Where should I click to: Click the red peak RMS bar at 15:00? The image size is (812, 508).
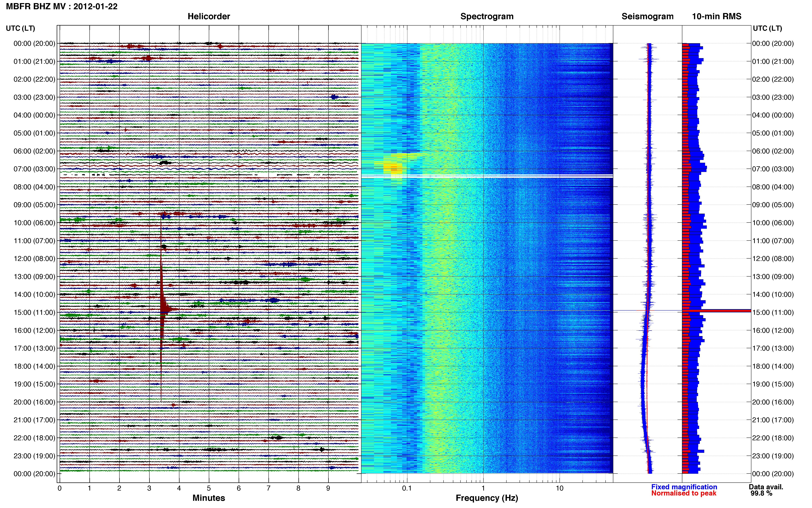716,311
